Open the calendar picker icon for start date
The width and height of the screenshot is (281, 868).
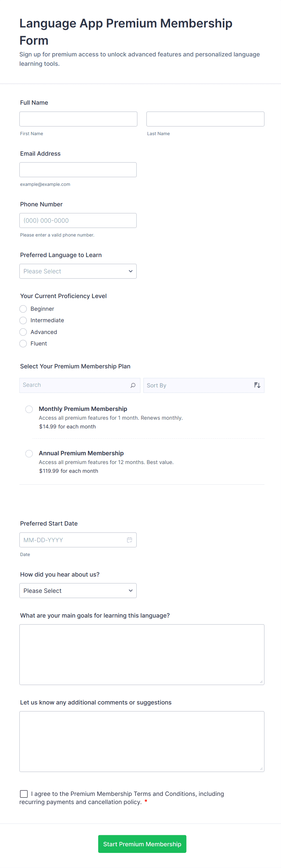pyautogui.click(x=130, y=540)
